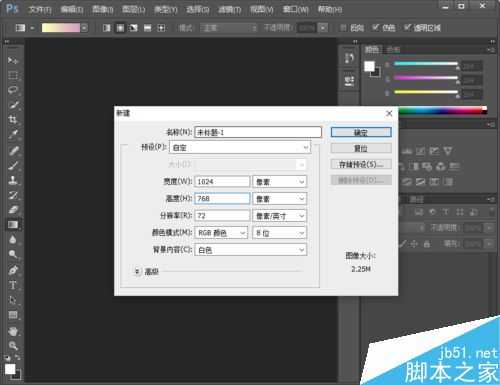Click the swap foreground/background colors icon
The height and width of the screenshot is (385, 500).
pos(17,358)
